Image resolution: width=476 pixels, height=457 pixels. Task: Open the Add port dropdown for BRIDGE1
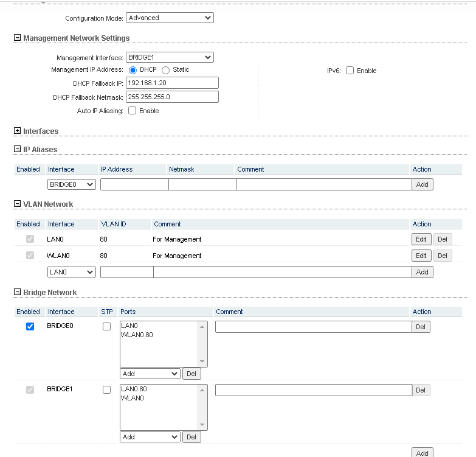pyautogui.click(x=150, y=437)
